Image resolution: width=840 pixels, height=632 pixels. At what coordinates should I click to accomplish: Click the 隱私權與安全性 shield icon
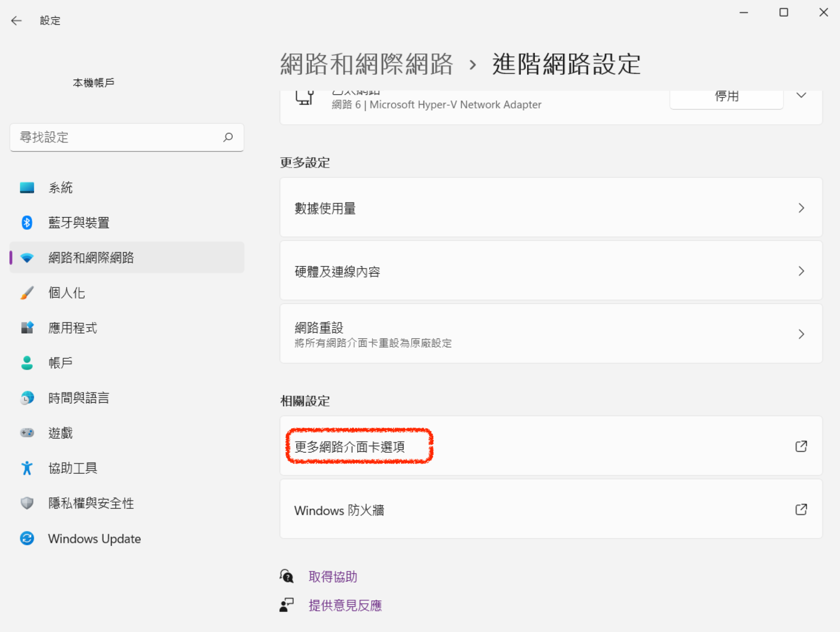(27, 503)
